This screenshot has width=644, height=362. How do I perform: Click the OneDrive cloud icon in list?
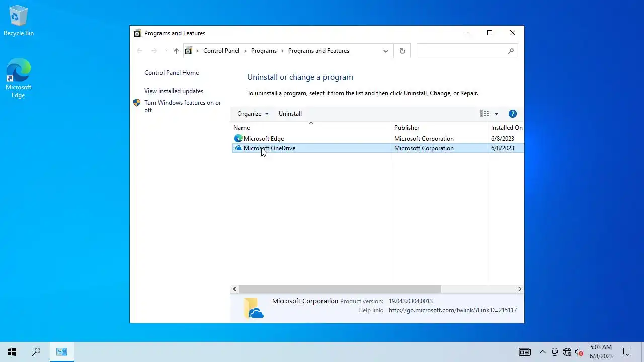238,148
